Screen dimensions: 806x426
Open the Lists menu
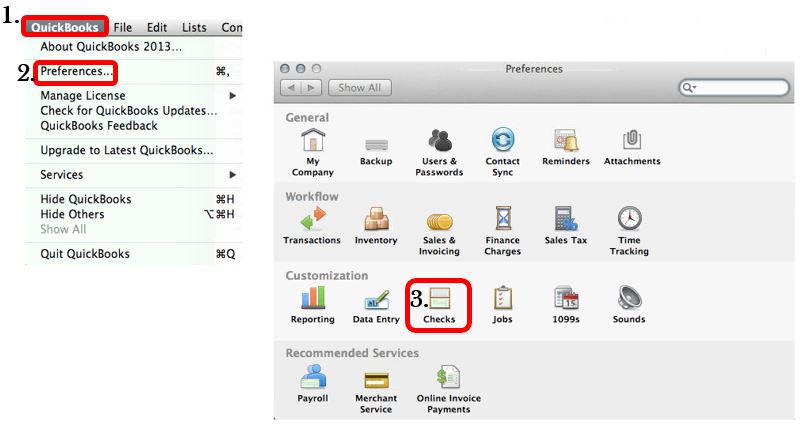pyautogui.click(x=194, y=27)
